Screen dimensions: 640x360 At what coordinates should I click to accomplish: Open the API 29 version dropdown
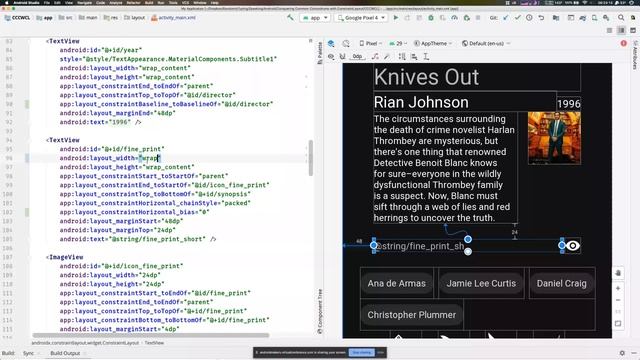(398, 43)
